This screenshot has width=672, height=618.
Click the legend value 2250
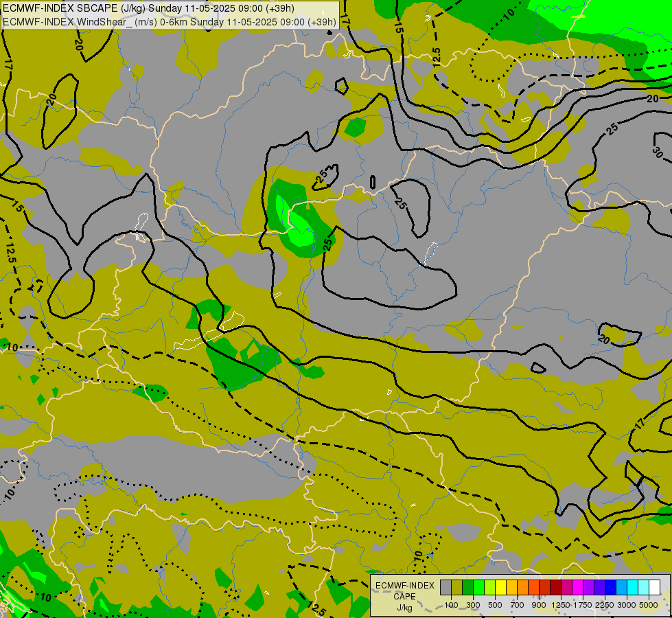point(605,605)
